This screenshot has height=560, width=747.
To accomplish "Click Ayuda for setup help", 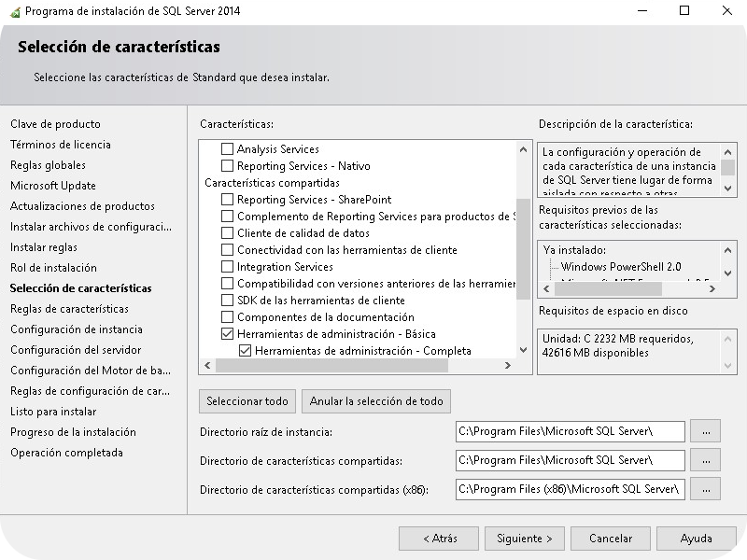I will click(695, 539).
